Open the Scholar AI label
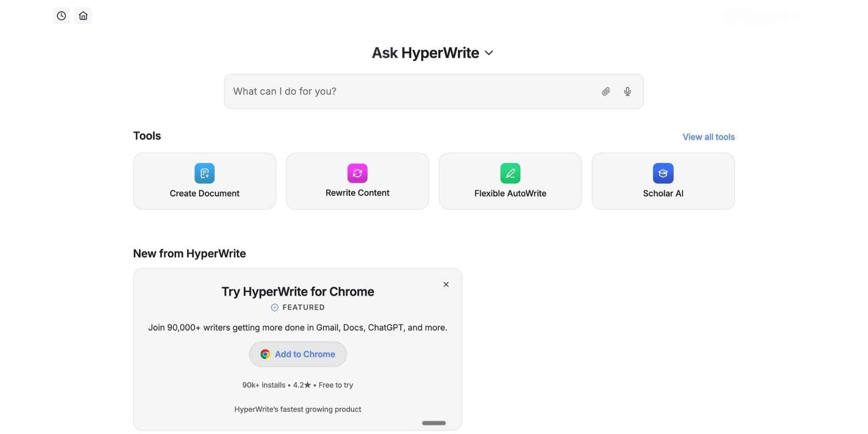 point(663,193)
